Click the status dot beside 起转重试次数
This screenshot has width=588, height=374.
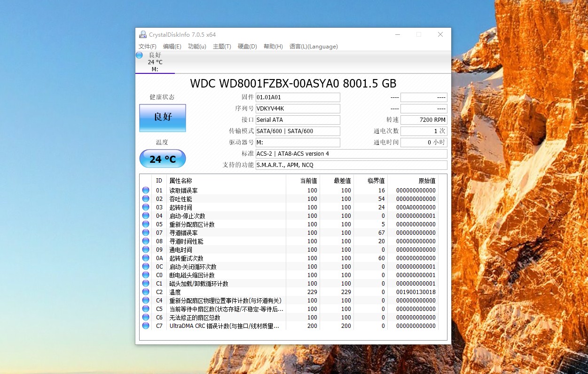tap(145, 258)
